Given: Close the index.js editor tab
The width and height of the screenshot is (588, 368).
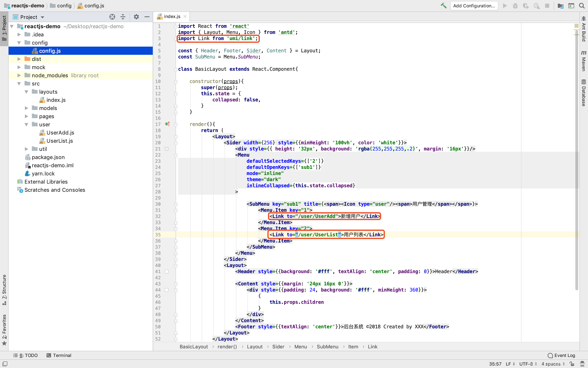Looking at the screenshot, I should point(185,16).
